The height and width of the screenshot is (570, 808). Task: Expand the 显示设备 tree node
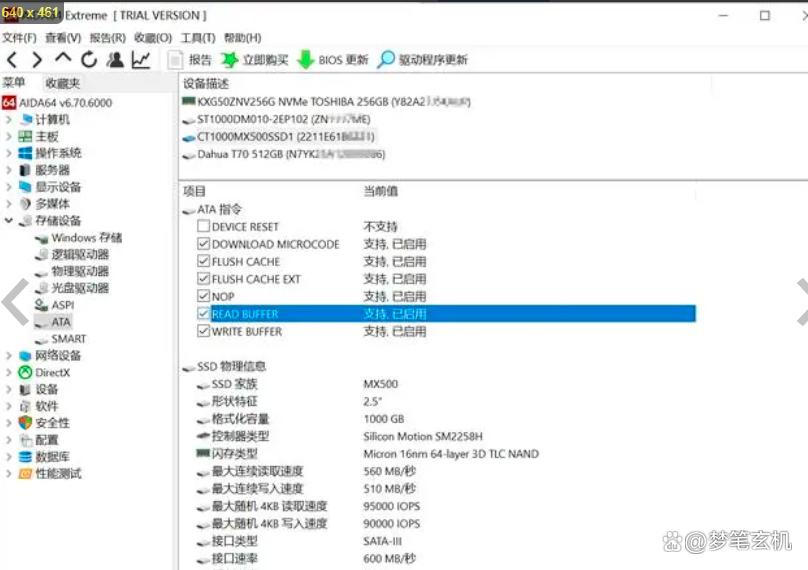click(x=8, y=187)
